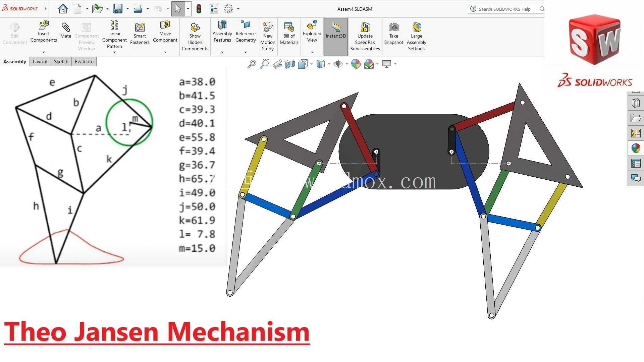This screenshot has height=362, width=644.
Task: Toggle Hide/Show Items eye icon
Action: 338,64
